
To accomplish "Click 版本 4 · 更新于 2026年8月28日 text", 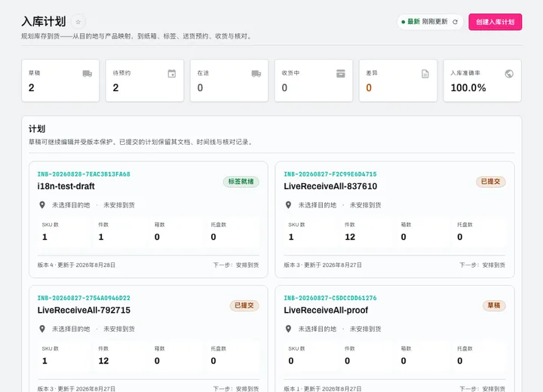I will click(76, 265).
